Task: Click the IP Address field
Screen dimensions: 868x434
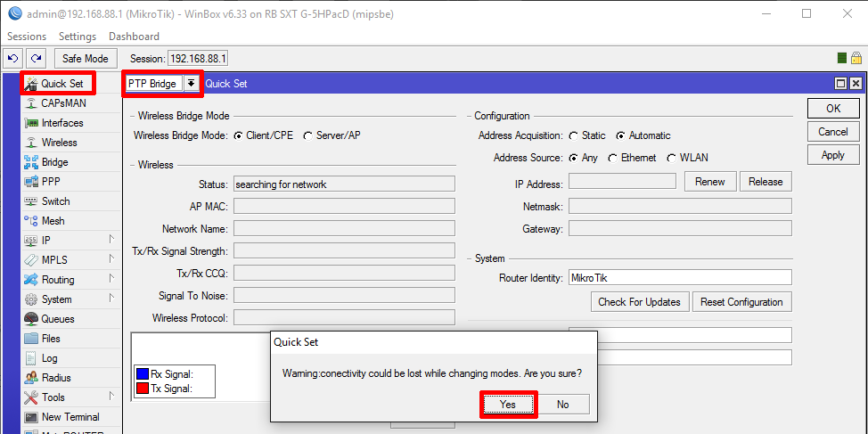Action: click(622, 181)
